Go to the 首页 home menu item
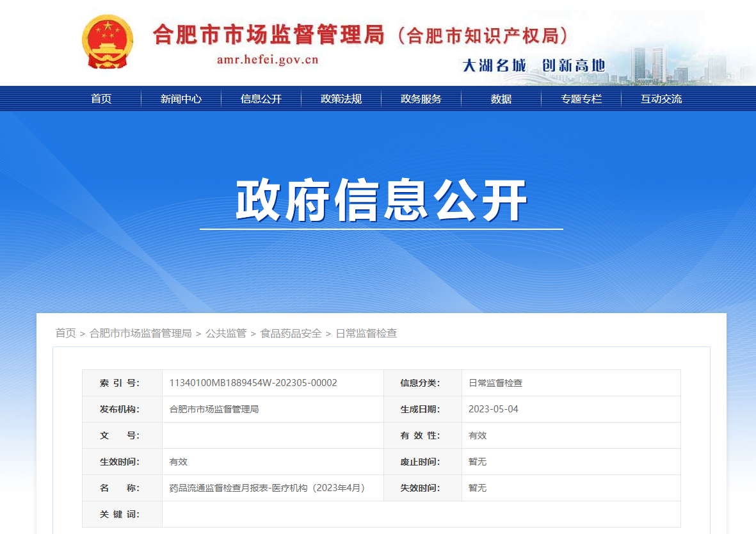The image size is (756, 534). (101, 99)
